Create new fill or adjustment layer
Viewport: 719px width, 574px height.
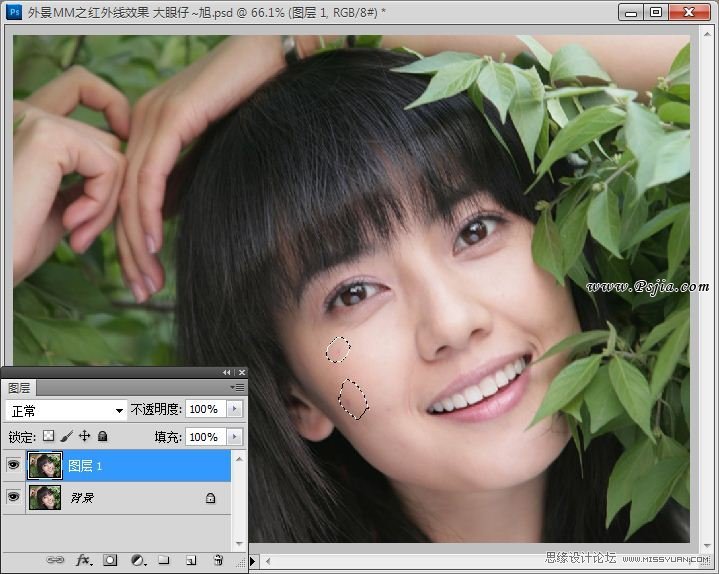pyautogui.click(x=138, y=560)
